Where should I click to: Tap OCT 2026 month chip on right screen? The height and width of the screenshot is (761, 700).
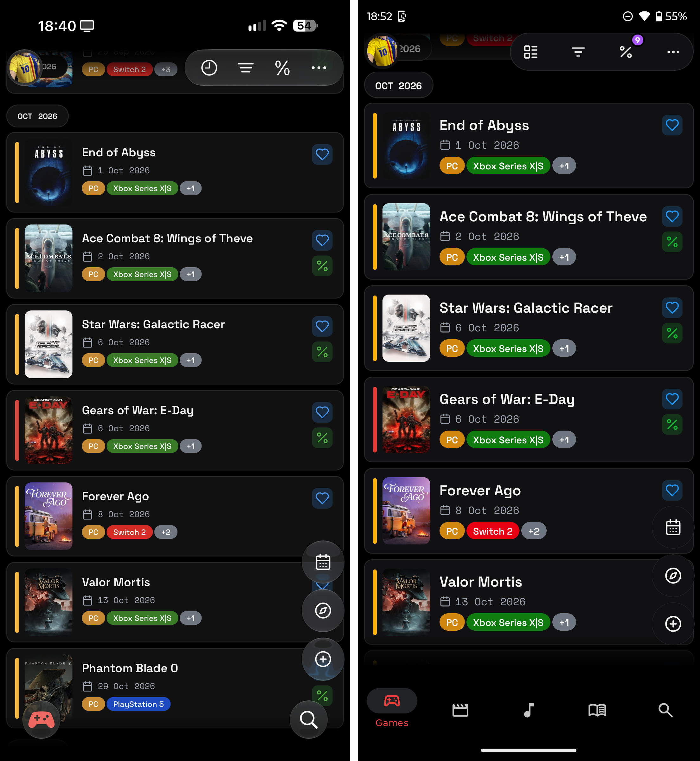tap(399, 86)
